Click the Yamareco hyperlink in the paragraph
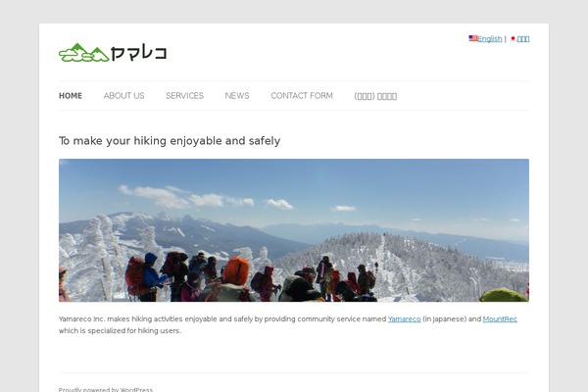Image resolution: width=588 pixels, height=392 pixels. click(x=404, y=318)
